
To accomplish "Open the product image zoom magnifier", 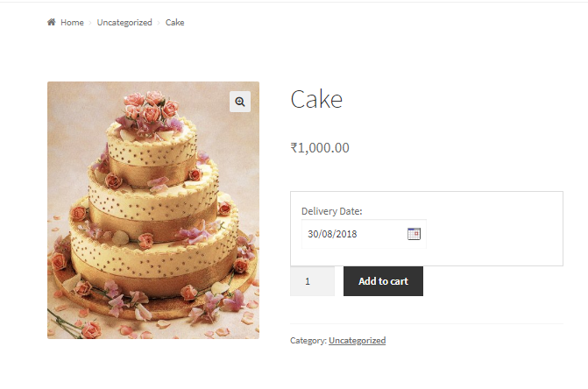I will [240, 102].
